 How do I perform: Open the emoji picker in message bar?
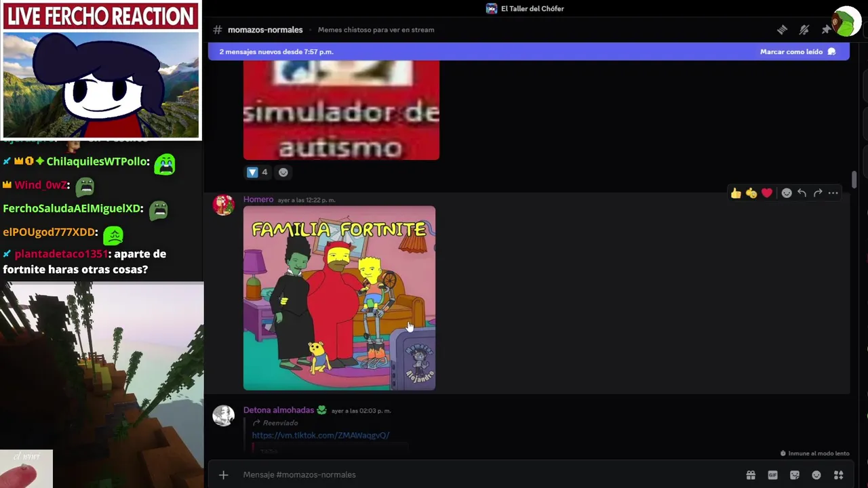point(816,475)
